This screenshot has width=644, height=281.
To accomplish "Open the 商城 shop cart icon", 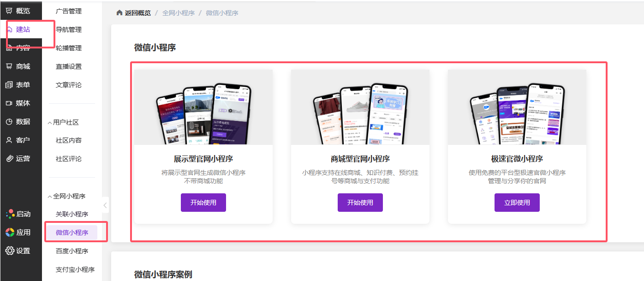I will (9, 66).
